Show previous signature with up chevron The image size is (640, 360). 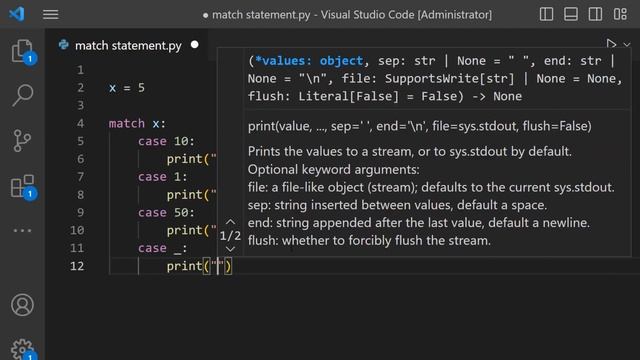(x=230, y=222)
